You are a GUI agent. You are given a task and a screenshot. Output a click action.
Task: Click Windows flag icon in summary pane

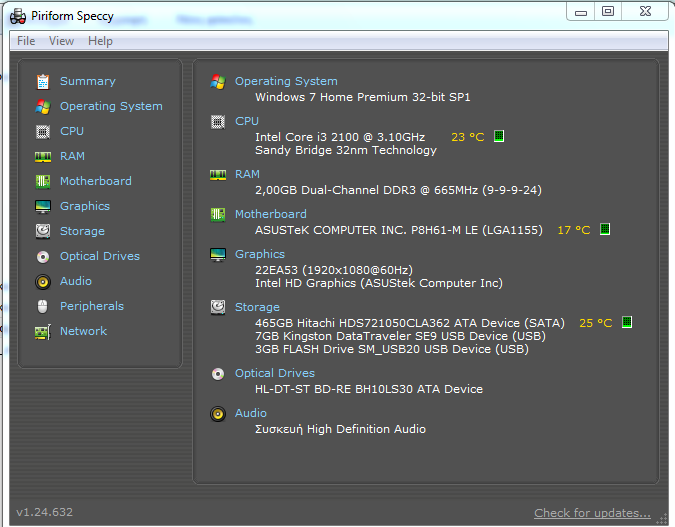pos(218,81)
